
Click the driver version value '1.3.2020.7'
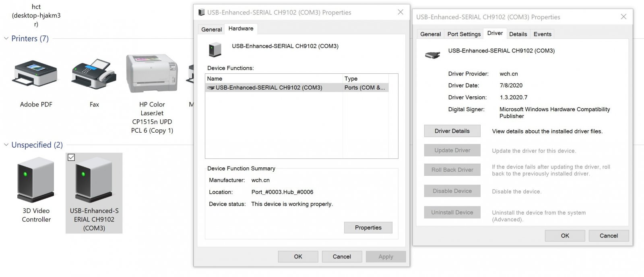[513, 97]
